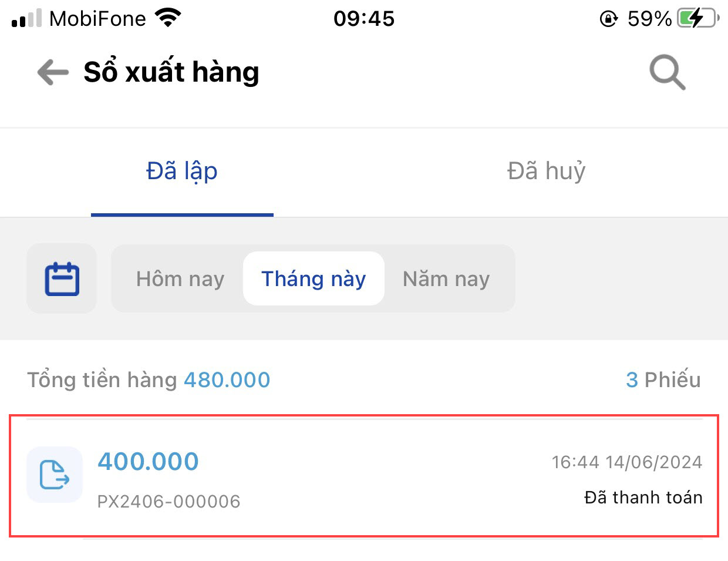Select the Năm nay filter
728x561 pixels.
[446, 278]
